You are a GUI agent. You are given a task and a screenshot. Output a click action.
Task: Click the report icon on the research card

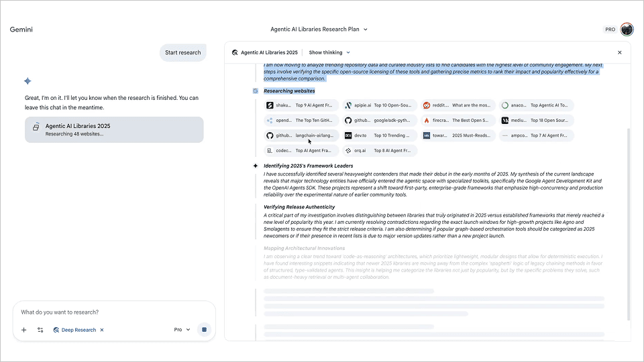[36, 127]
